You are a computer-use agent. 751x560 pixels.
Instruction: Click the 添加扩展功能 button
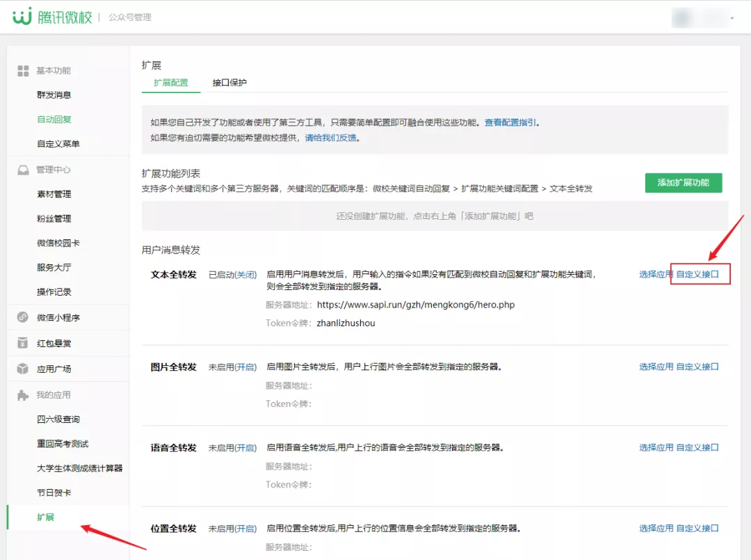pyautogui.click(x=684, y=182)
